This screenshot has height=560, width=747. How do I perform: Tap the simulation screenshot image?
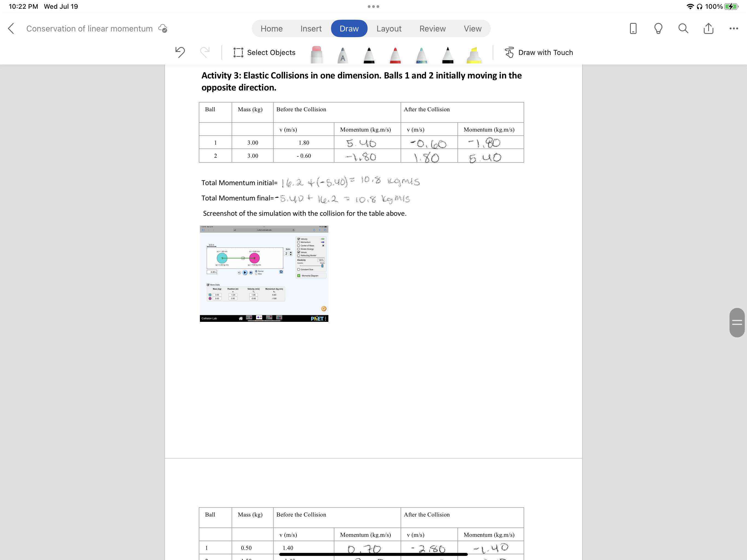264,274
